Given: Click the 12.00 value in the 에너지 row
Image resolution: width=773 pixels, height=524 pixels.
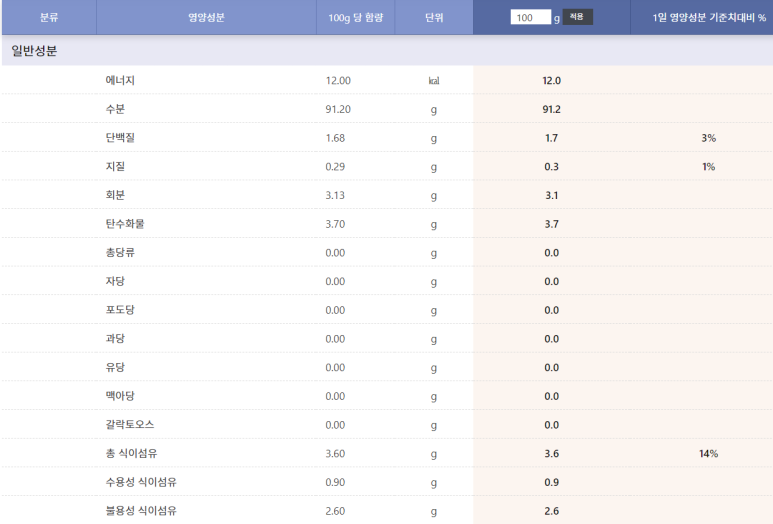Looking at the screenshot, I should [x=338, y=81].
